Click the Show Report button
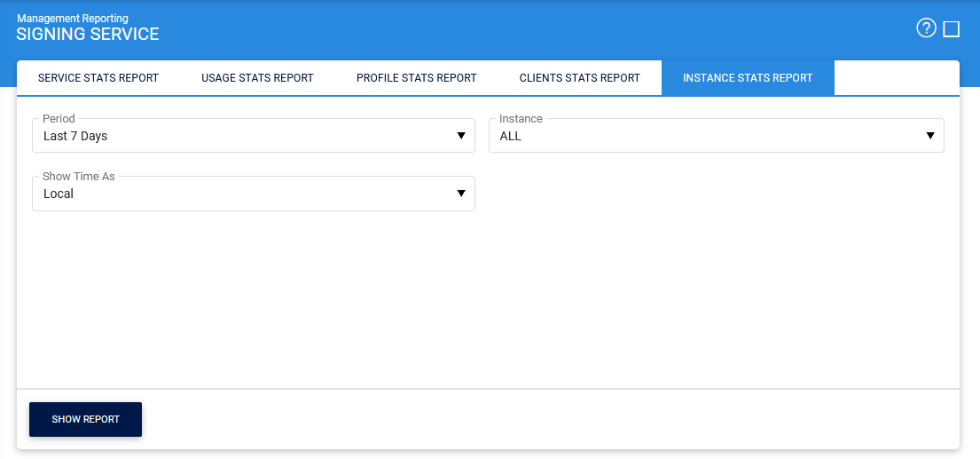This screenshot has height=459, width=980. pyautogui.click(x=86, y=419)
